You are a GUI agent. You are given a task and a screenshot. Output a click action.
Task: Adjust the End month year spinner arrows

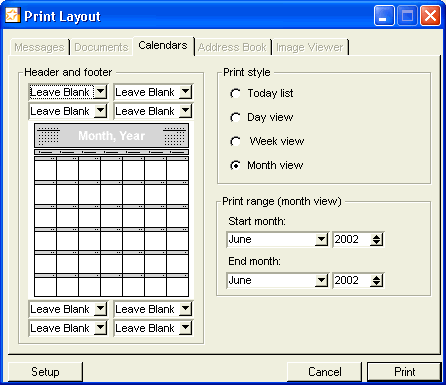[376, 280]
